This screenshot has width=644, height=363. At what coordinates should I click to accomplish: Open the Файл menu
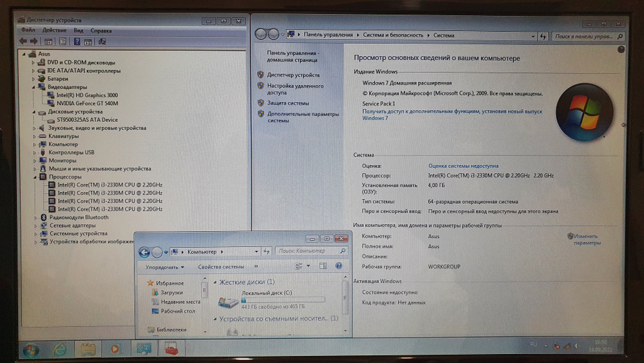pyautogui.click(x=28, y=30)
